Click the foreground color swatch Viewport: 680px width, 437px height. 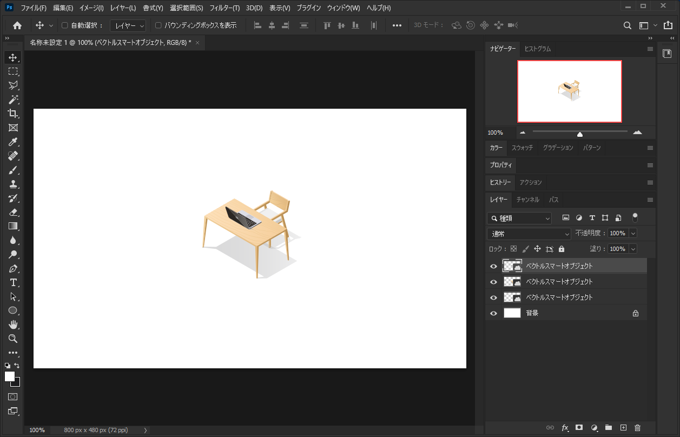click(x=10, y=376)
